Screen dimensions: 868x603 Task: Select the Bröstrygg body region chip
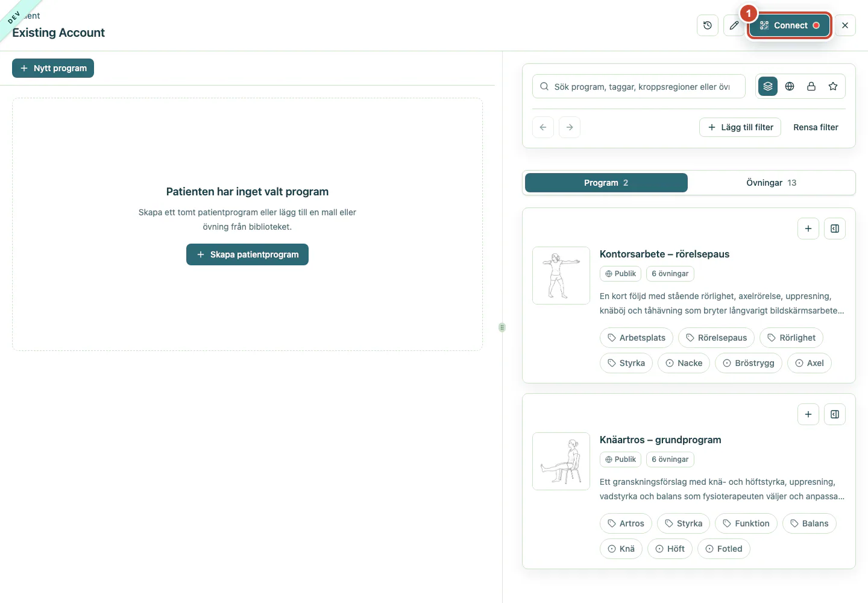pos(749,363)
